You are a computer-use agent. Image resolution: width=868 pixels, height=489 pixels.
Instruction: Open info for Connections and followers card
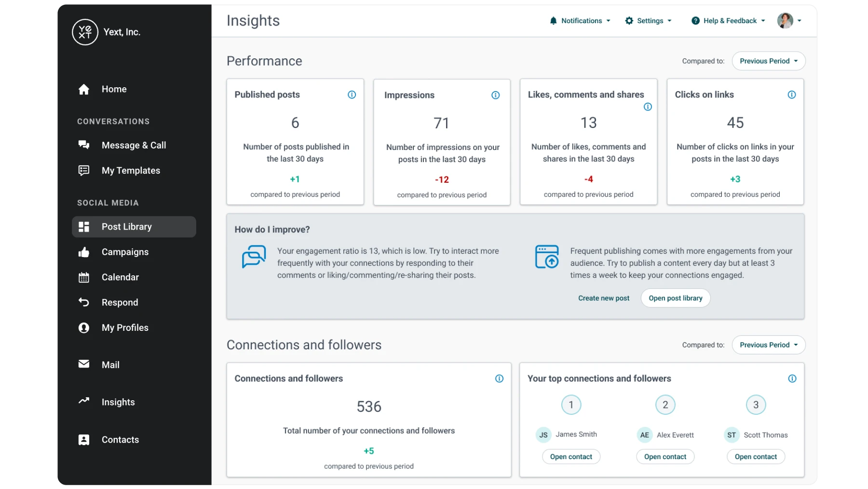tap(499, 379)
